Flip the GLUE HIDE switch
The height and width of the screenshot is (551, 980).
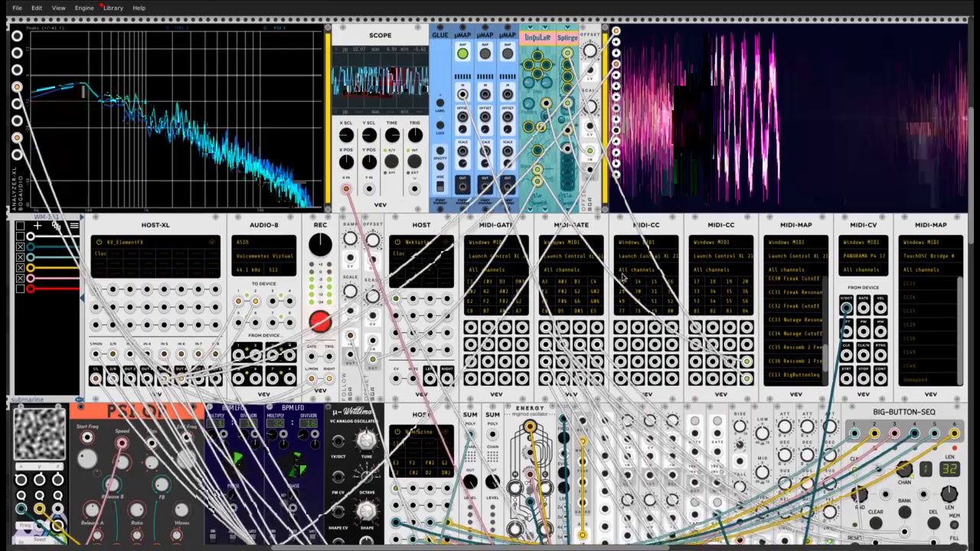439,186
